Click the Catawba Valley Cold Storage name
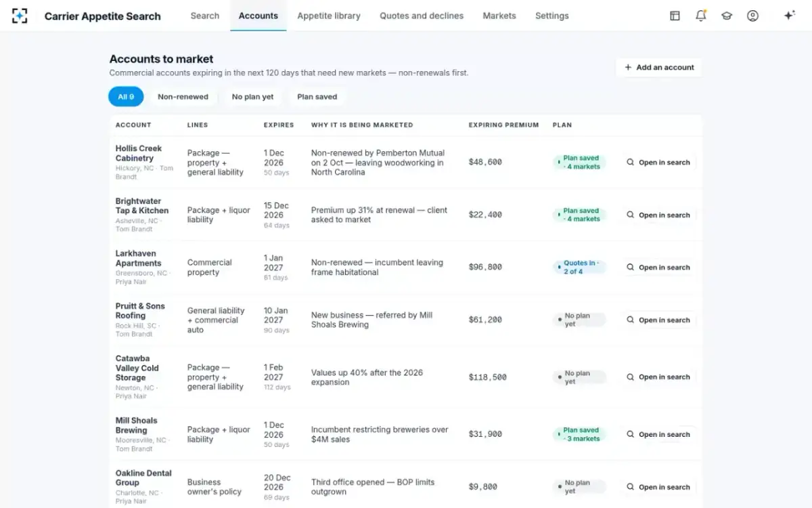This screenshot has width=812, height=508. (137, 368)
